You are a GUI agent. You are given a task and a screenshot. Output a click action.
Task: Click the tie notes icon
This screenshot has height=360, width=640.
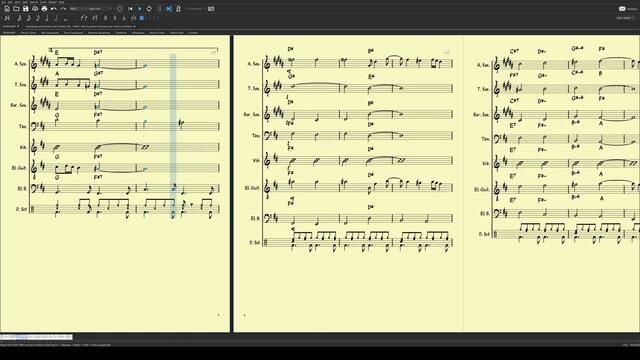tap(84, 18)
